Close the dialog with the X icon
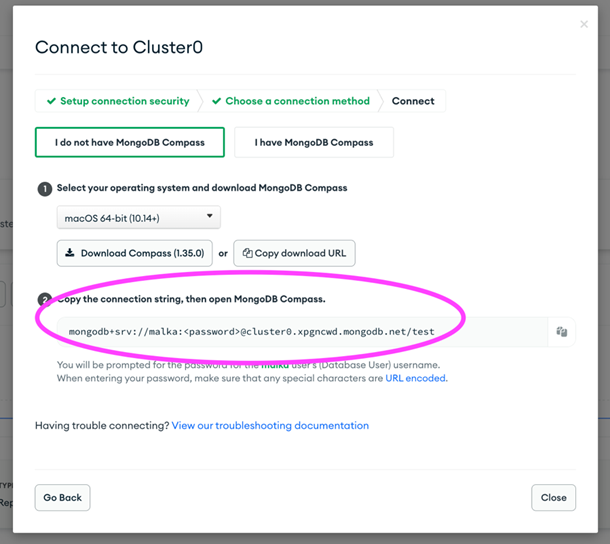610x544 pixels. coord(584,24)
